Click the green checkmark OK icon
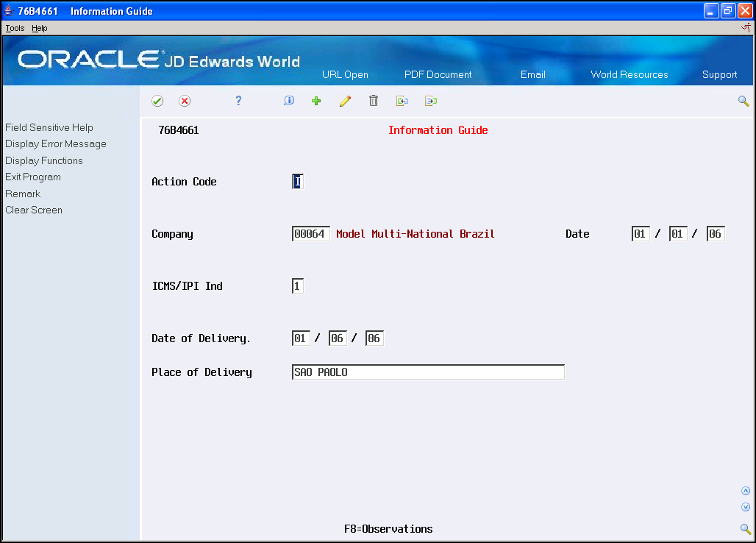This screenshot has height=543, width=756. (x=157, y=101)
